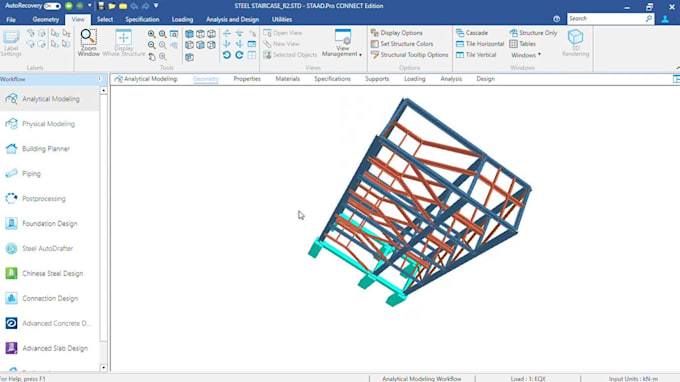Viewport: 680px width, 382px height.
Task: Select Analytical Modeling workflow
Action: pos(50,99)
